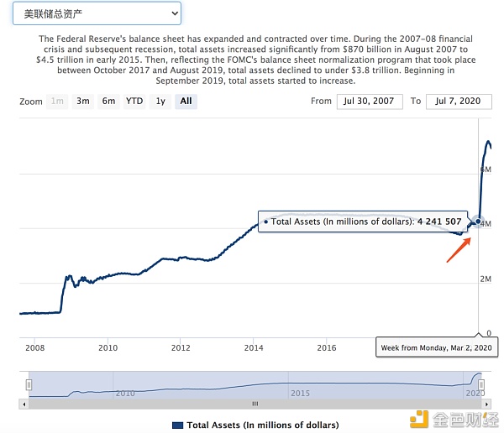Click the 2M y-axis label

point(486,279)
